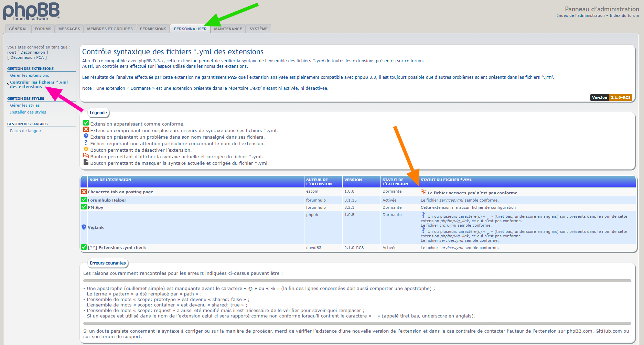Image resolution: width=644 pixels, height=345 pixels.
Task: Open Gérer les extensions in sidebar
Action: [x=30, y=75]
